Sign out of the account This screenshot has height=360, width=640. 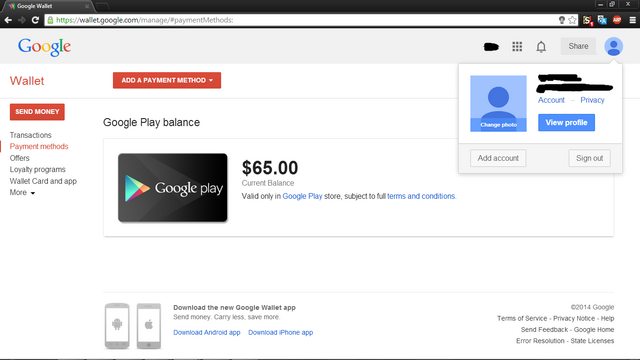[x=589, y=158]
